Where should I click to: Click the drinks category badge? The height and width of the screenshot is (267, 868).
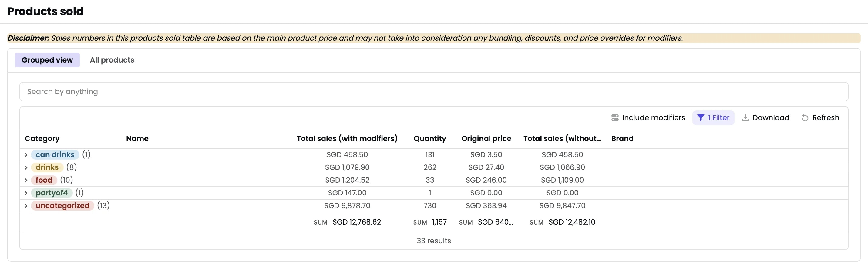click(47, 167)
